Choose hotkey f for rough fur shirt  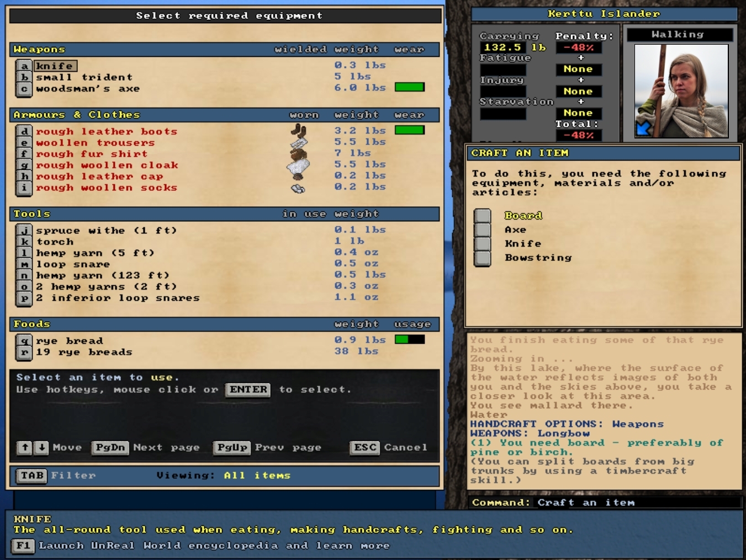pyautogui.click(x=24, y=154)
